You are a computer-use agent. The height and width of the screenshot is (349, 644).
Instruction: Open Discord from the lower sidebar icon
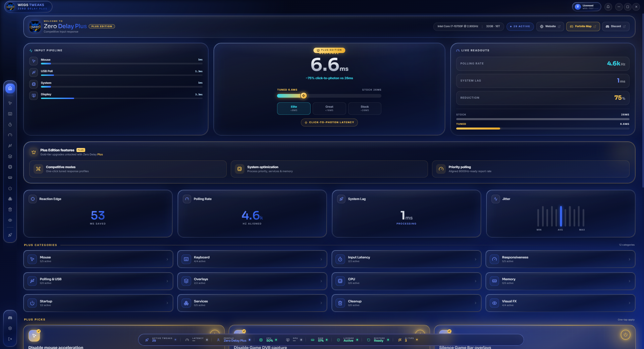10,317
